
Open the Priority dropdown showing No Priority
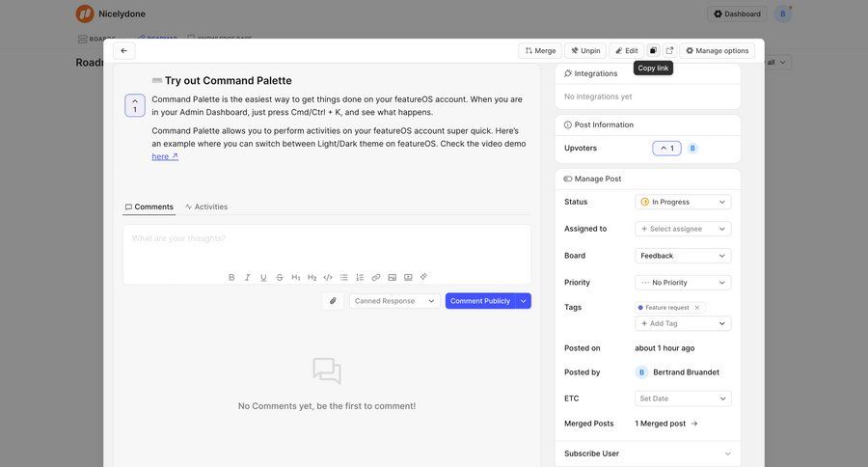pos(683,283)
